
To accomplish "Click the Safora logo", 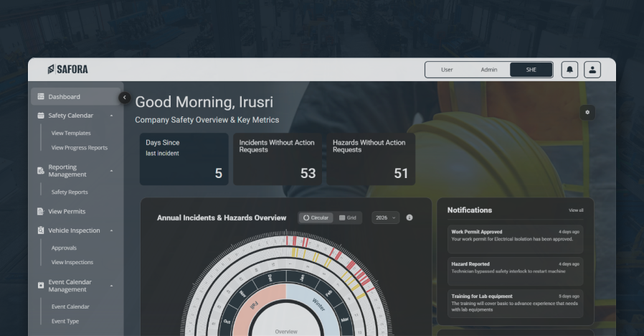I will [x=68, y=70].
